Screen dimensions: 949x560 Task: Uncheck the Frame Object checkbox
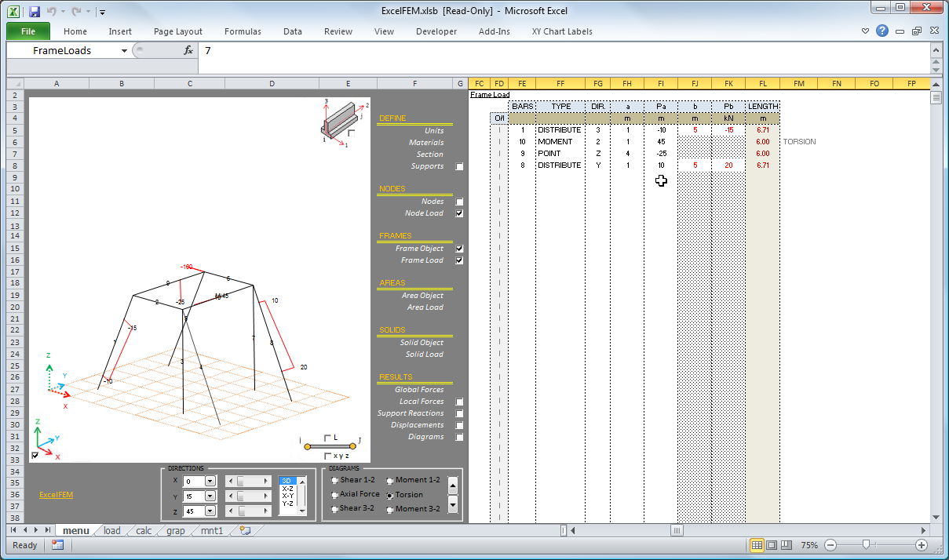click(459, 249)
